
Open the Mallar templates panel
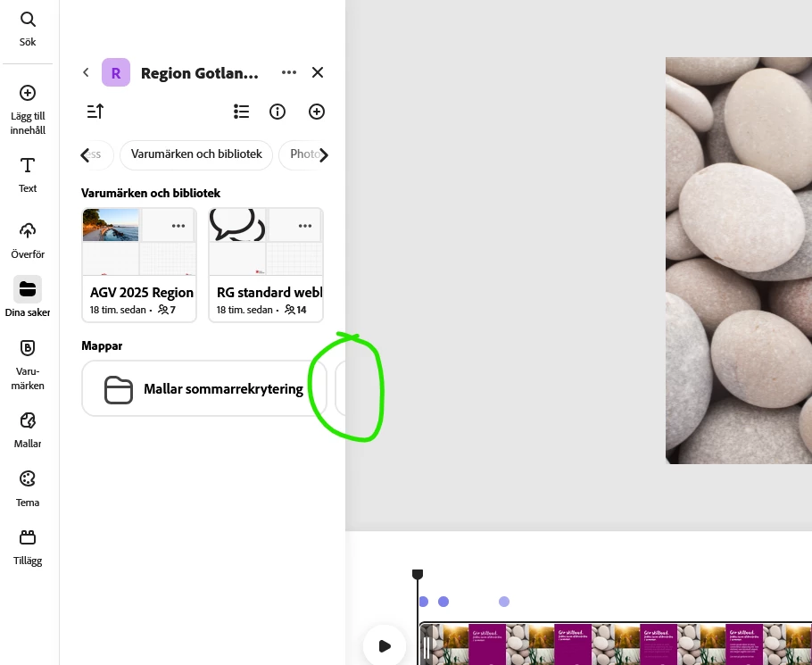28,430
